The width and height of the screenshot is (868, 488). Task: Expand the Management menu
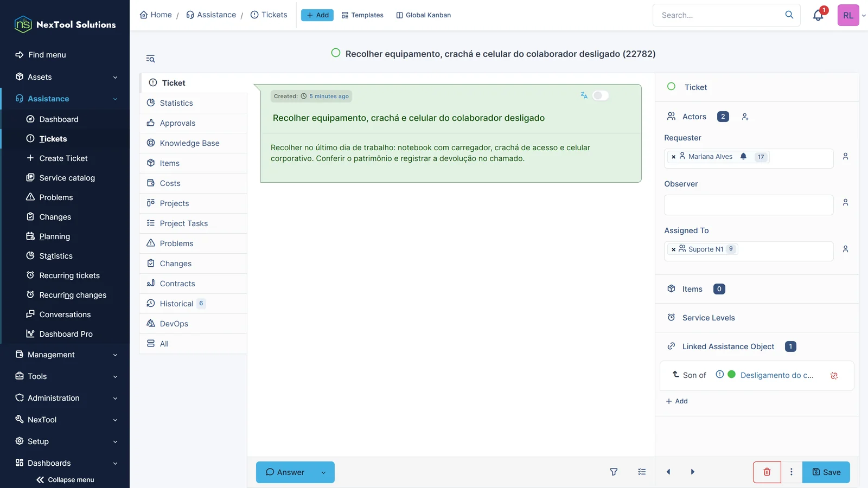coord(65,355)
